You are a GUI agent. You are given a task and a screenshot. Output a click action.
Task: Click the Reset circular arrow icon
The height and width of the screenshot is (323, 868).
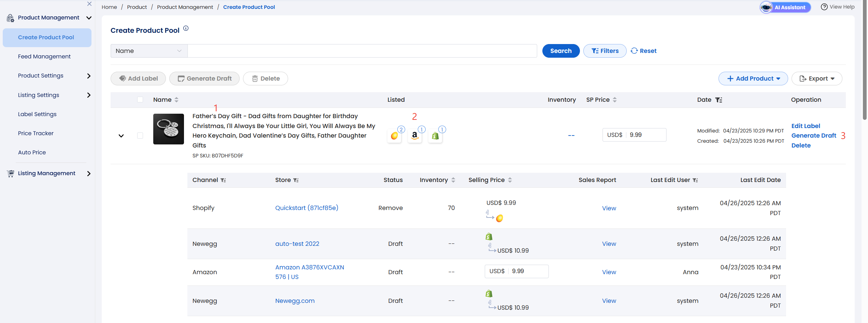click(634, 51)
